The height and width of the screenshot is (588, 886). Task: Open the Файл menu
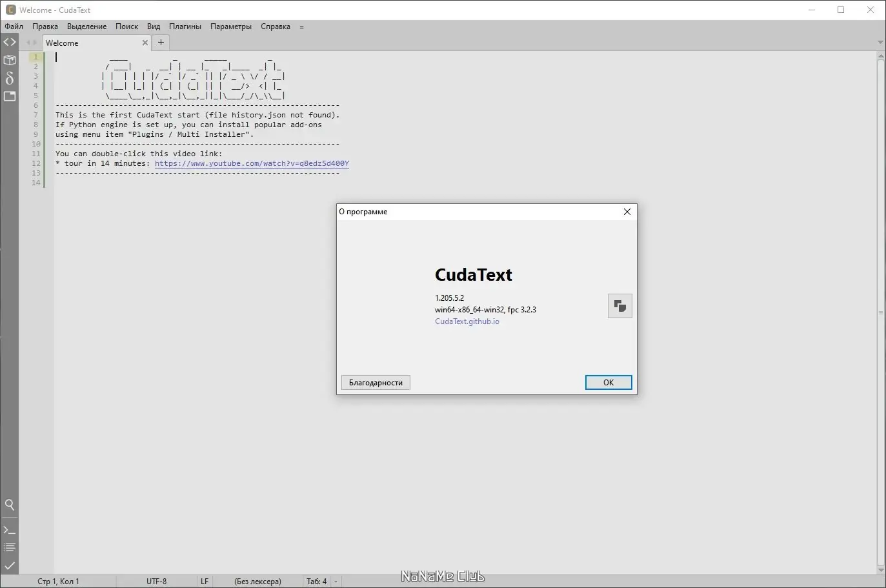[x=14, y=26]
